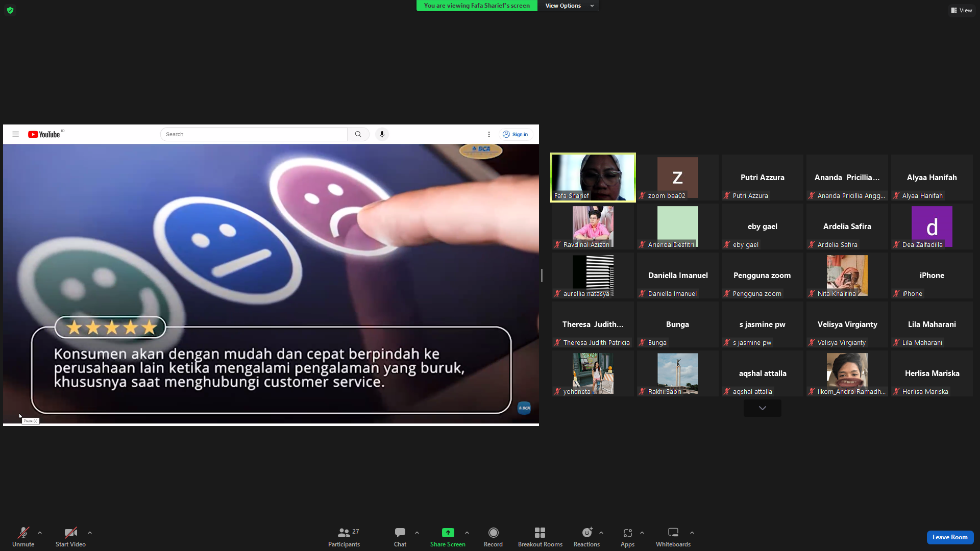Open YouTube settings three-dot menu

click(489, 134)
